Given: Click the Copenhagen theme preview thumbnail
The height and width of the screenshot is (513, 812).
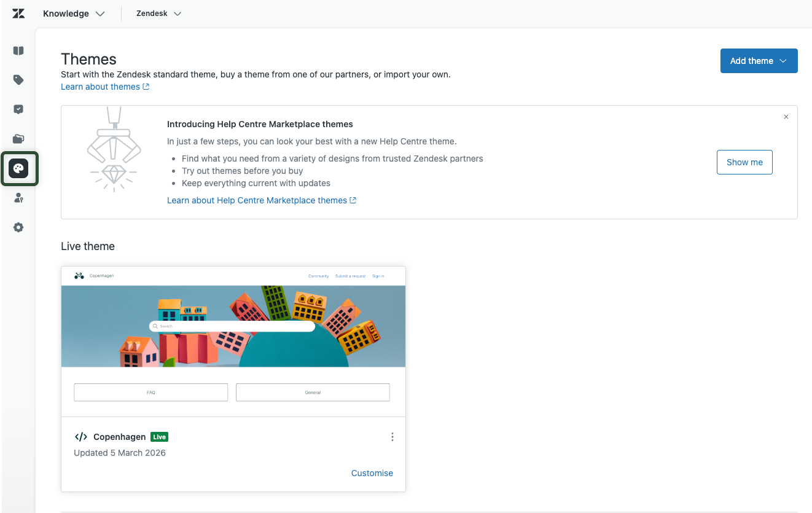Looking at the screenshot, I should 233,326.
